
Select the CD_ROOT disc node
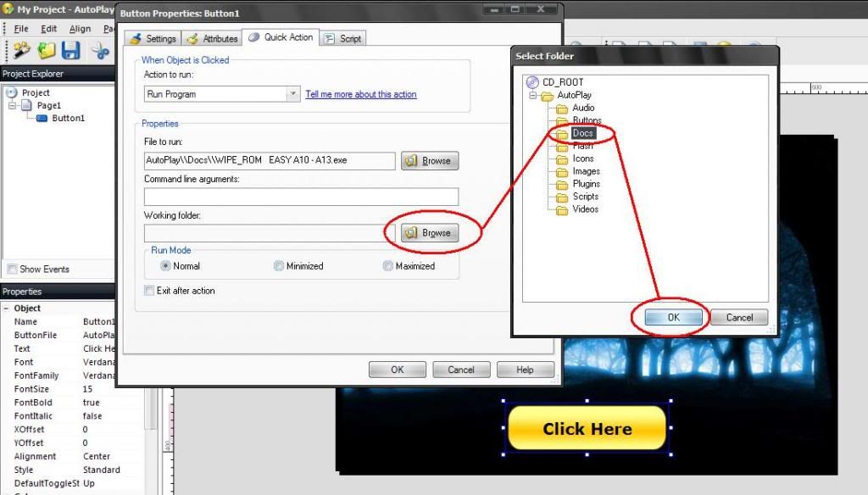click(x=532, y=82)
